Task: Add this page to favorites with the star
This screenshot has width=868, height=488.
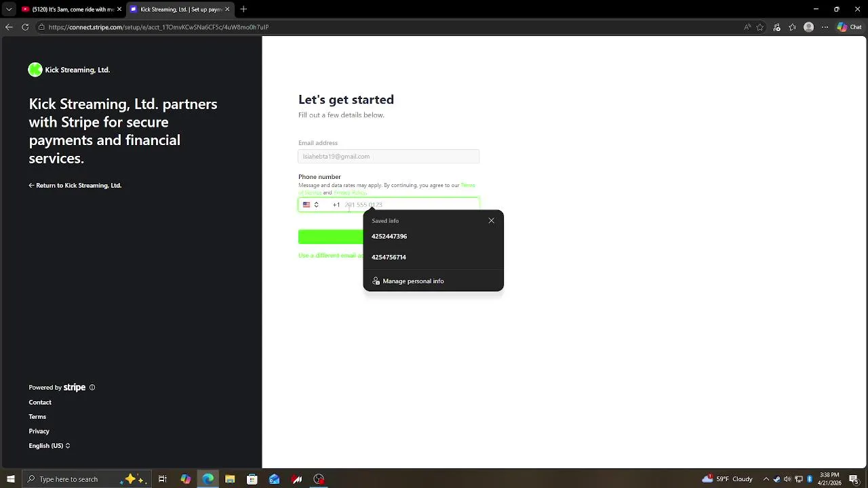Action: [760, 27]
